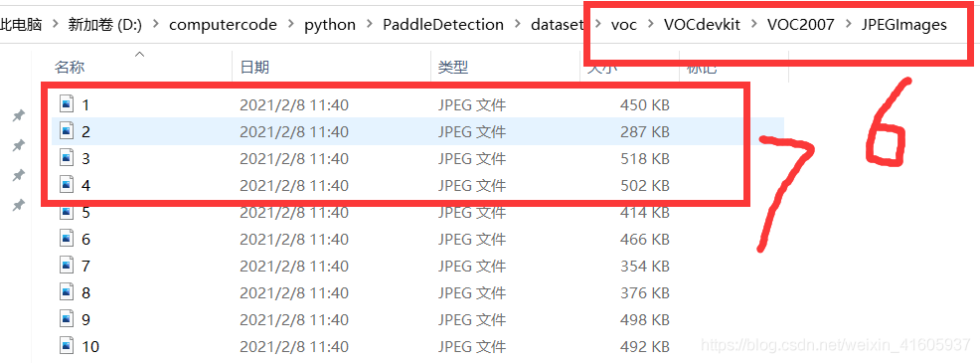980x363 pixels.
Task: Open the 新加卷 (D:) drive breadcrumb
Action: click(105, 25)
